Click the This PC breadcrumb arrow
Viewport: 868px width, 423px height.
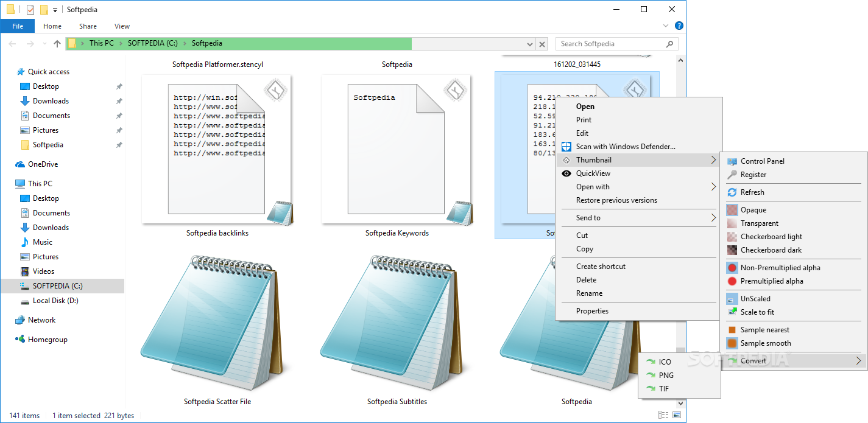pos(121,43)
